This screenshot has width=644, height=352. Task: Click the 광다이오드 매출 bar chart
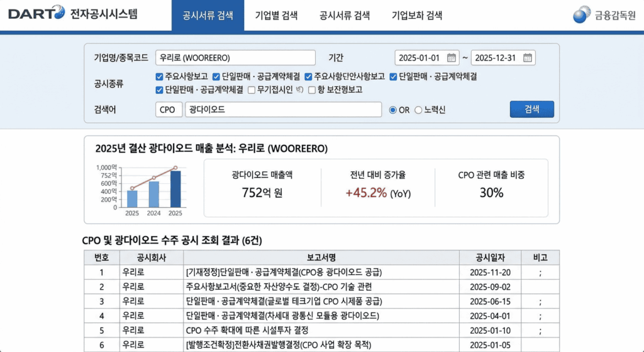(x=140, y=190)
